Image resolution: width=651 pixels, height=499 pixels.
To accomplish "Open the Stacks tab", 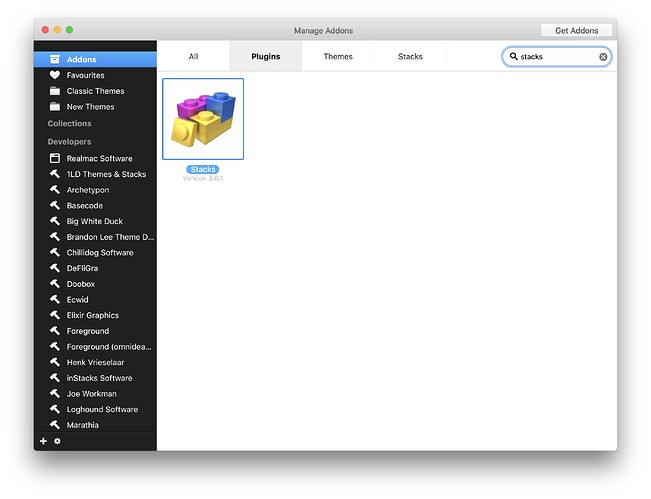I will pyautogui.click(x=410, y=56).
